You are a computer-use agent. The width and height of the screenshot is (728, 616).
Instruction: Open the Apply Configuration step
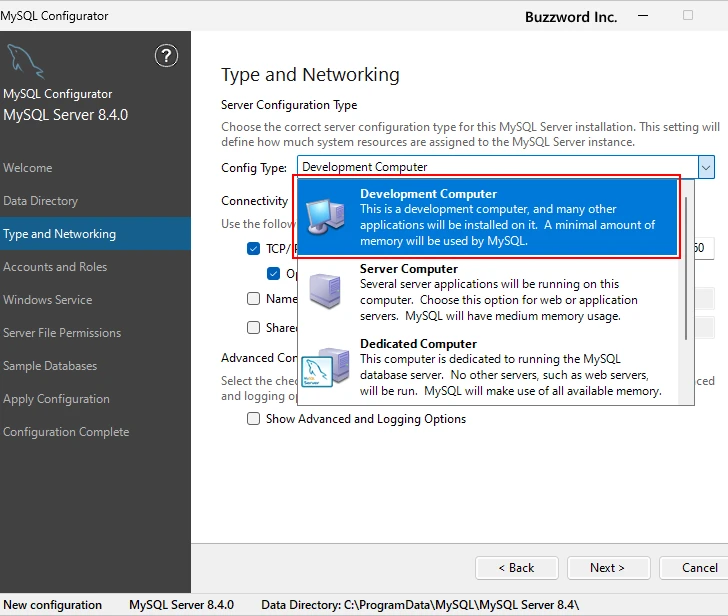click(x=56, y=399)
